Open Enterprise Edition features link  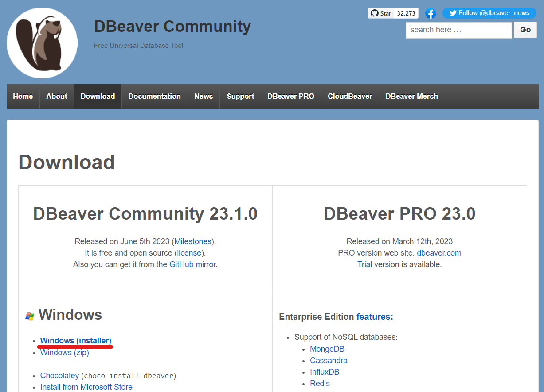click(x=374, y=317)
